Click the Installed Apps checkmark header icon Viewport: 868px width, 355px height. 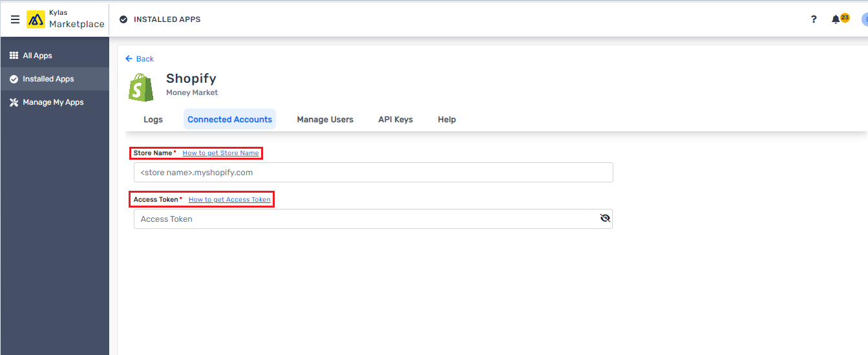pos(123,19)
